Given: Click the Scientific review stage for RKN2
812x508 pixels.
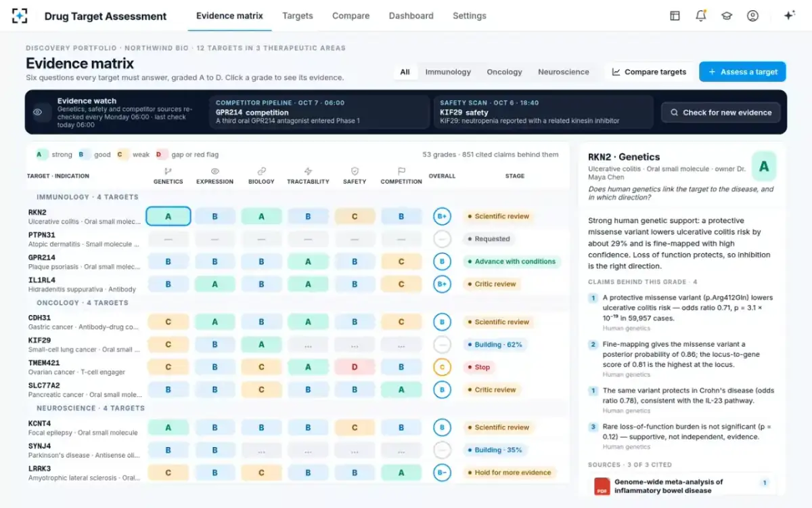Looking at the screenshot, I should (498, 217).
